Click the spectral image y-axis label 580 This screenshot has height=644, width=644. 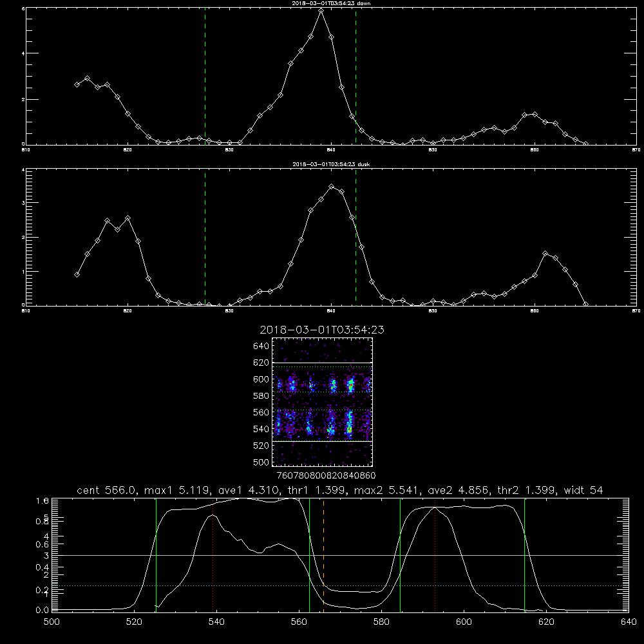point(261,396)
